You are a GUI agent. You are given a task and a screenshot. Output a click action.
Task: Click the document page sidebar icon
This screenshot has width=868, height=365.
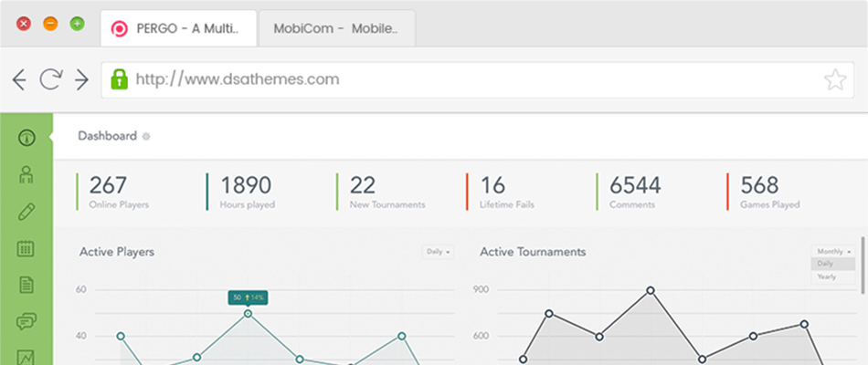point(26,285)
